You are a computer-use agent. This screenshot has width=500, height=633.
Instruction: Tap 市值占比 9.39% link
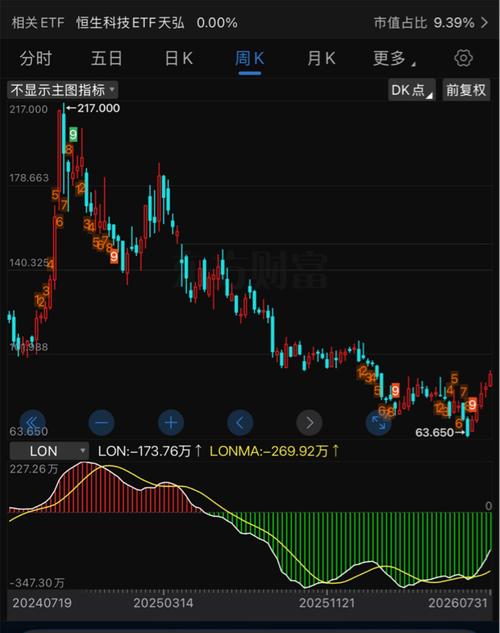point(424,23)
